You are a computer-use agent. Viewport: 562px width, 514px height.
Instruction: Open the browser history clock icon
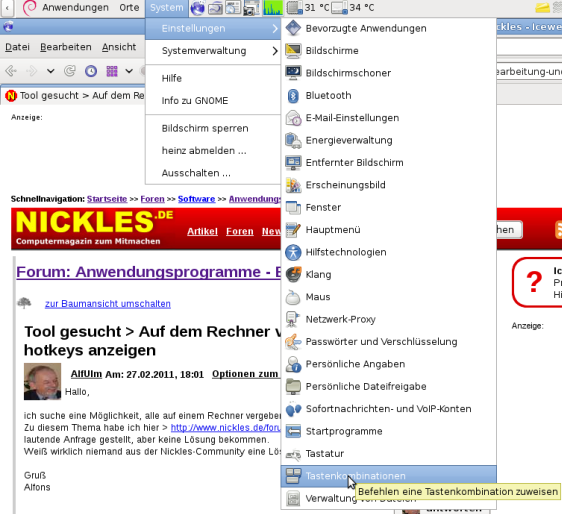(x=91, y=71)
